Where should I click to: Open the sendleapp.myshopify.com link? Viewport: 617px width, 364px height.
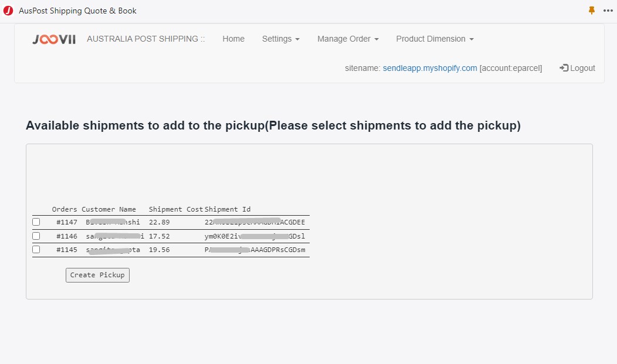(430, 68)
